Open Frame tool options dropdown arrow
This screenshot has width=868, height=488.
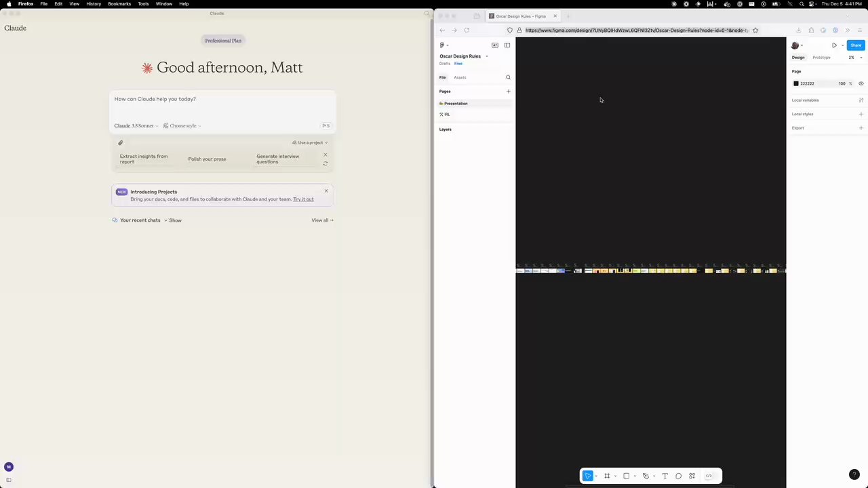616,476
